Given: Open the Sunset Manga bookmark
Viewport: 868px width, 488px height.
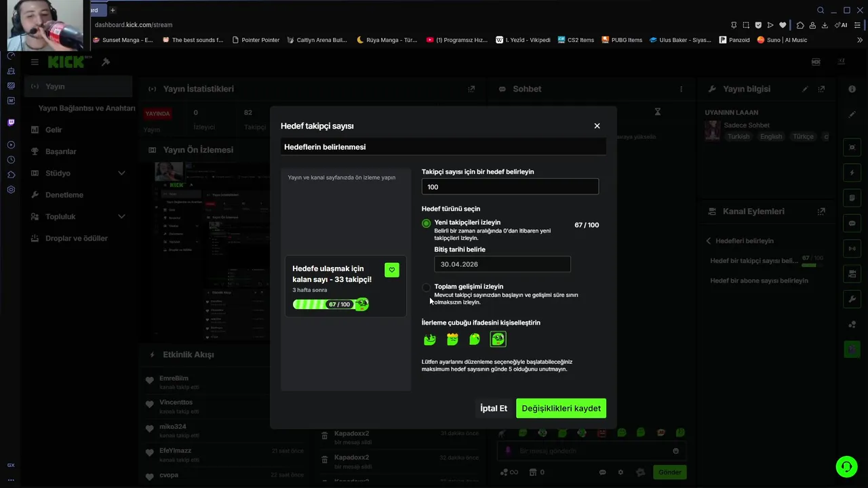Looking at the screenshot, I should click(x=123, y=40).
